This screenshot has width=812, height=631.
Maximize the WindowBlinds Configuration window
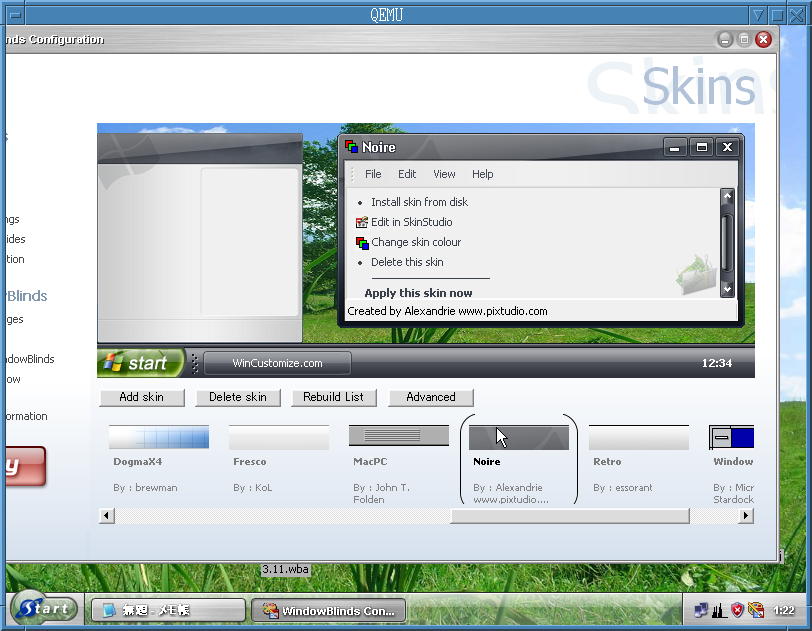(x=744, y=39)
